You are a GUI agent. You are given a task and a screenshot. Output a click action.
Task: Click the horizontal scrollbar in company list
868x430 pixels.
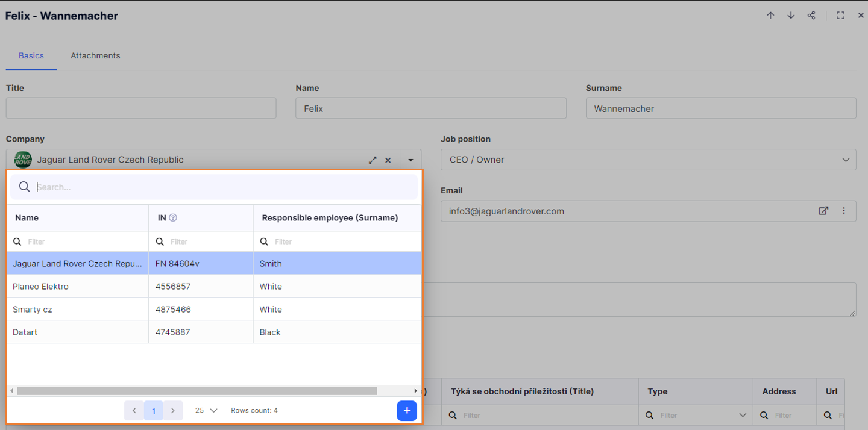(197, 391)
